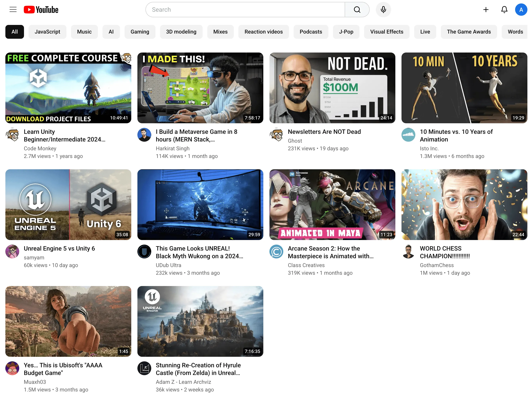Play the Unreal Engine 5 Unity 6 thumbnail
The width and height of the screenshot is (532, 393).
[68, 205]
